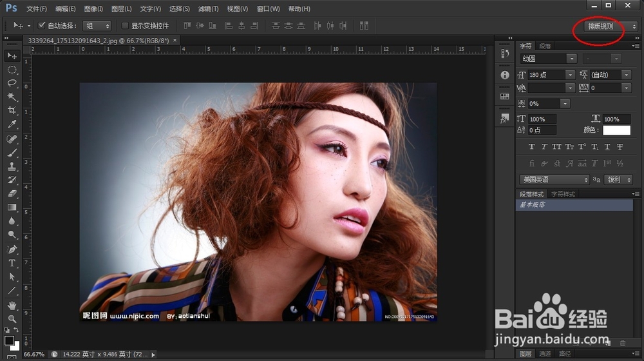The width and height of the screenshot is (644, 361).
Task: Select the Lasso tool
Action: (x=12, y=83)
